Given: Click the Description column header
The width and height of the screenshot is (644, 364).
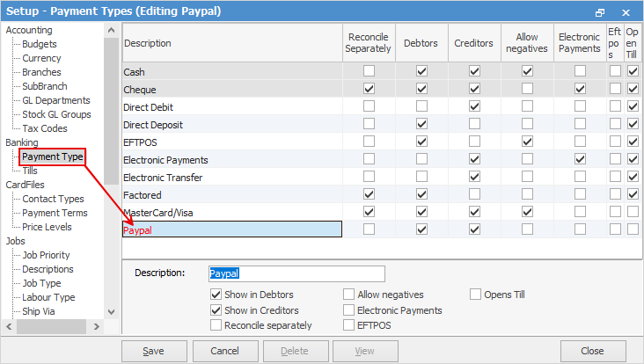Looking at the screenshot, I should (x=232, y=43).
